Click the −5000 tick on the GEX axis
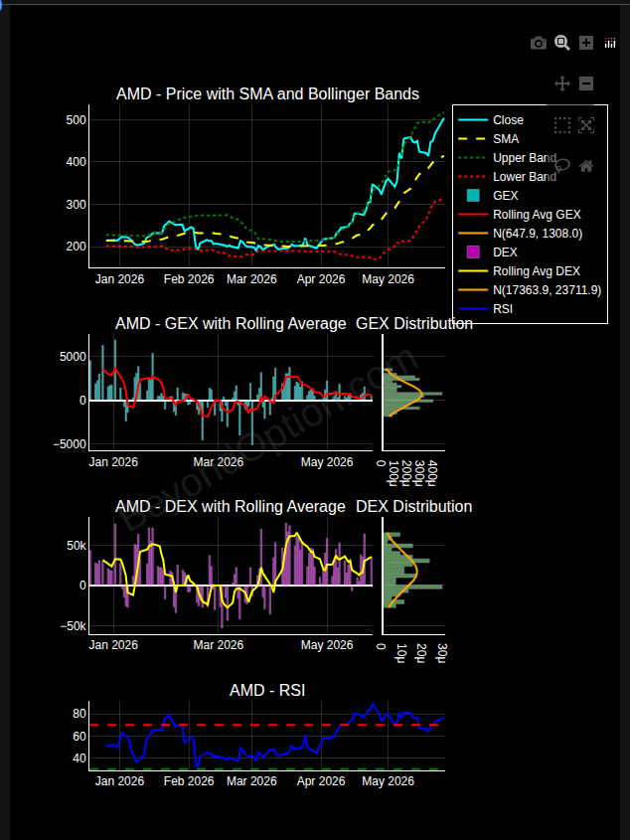The image size is (630, 840). [x=70, y=444]
